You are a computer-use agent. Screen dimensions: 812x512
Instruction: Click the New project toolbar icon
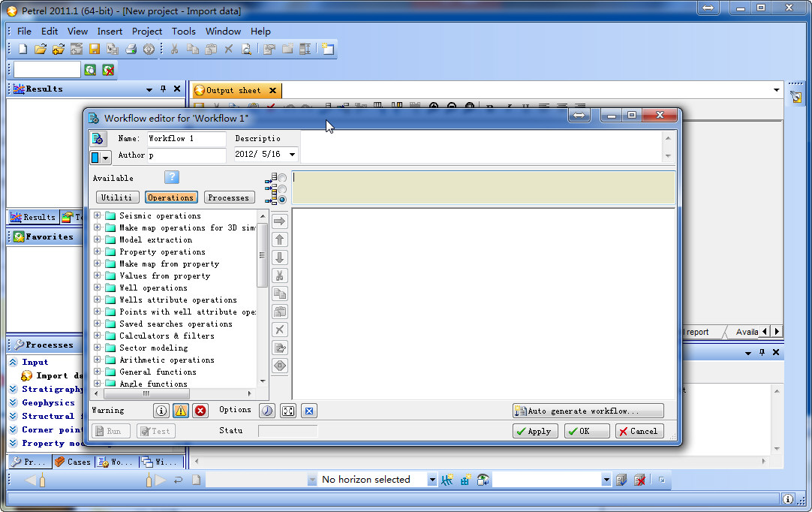coord(23,50)
